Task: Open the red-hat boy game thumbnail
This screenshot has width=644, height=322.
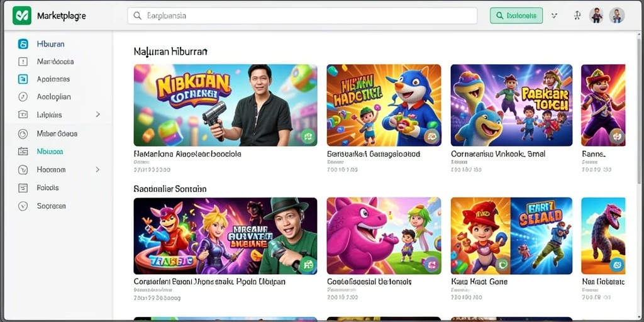Action: (511, 236)
